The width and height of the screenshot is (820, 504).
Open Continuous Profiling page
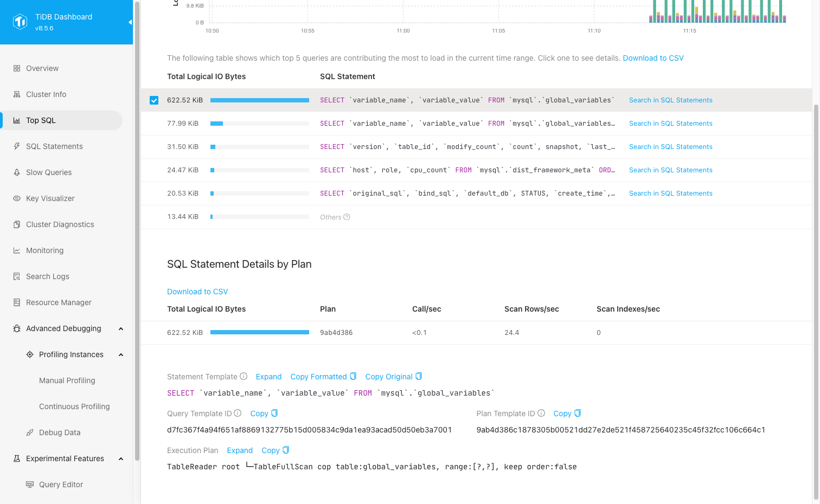74,406
